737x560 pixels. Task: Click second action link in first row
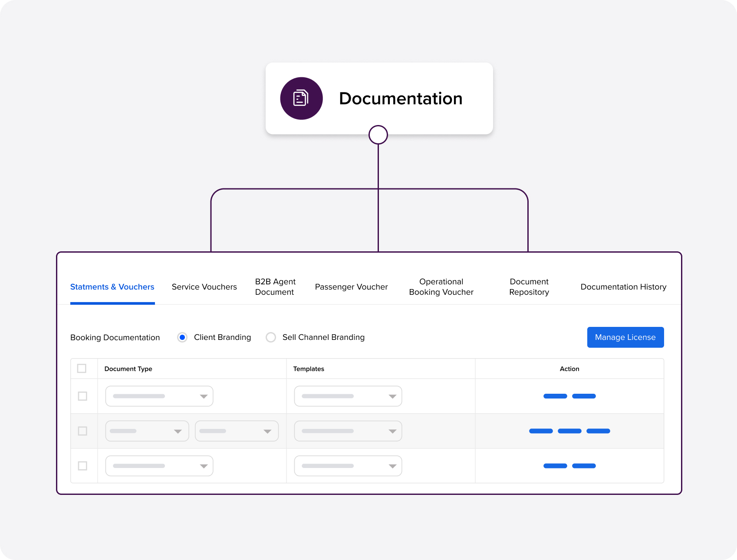point(584,396)
